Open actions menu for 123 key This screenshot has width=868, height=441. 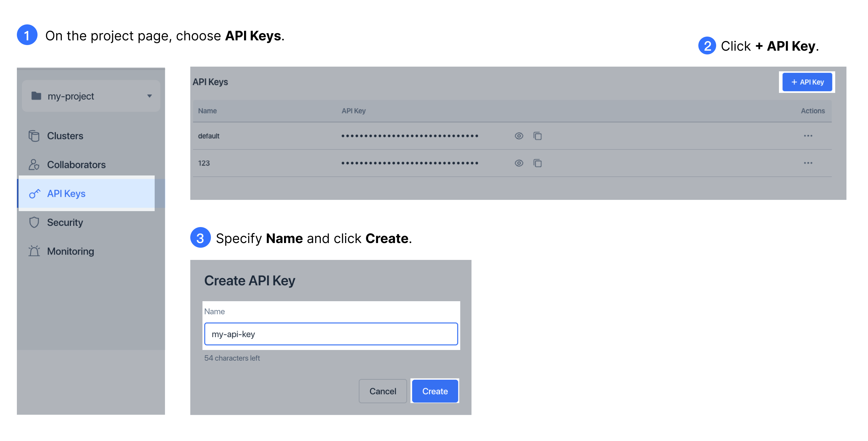(x=808, y=163)
